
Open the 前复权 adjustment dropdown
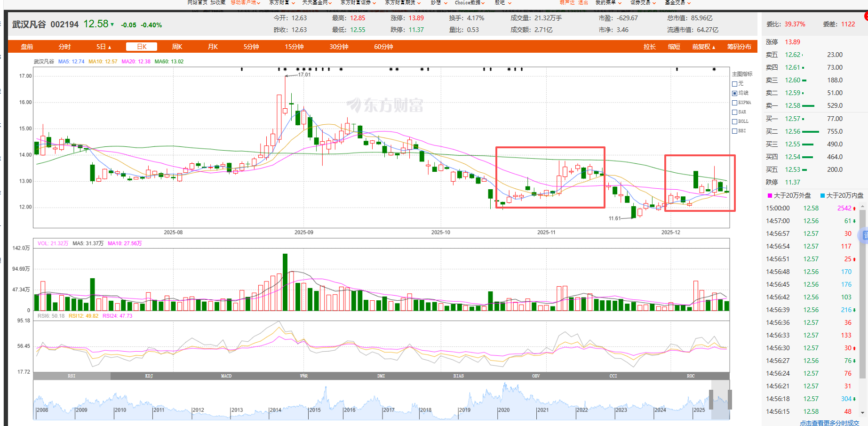tap(703, 47)
